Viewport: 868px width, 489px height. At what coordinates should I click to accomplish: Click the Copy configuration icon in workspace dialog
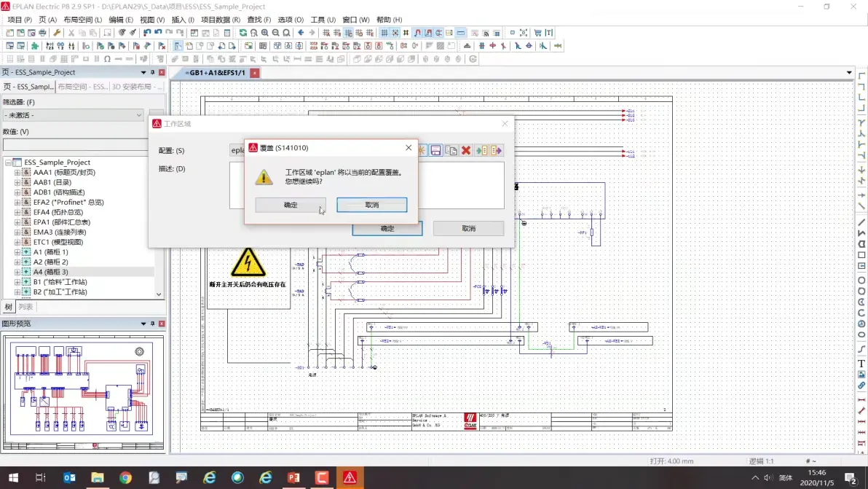coord(451,151)
